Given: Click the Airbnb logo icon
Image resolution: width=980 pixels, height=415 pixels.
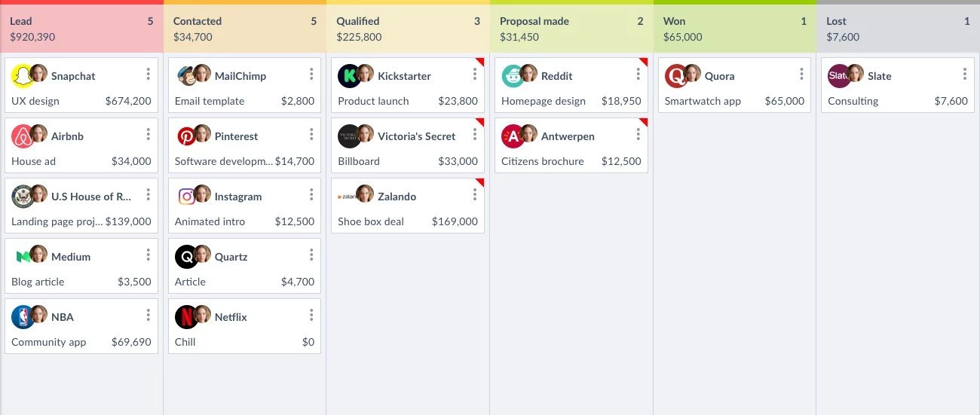Looking at the screenshot, I should 23,136.
